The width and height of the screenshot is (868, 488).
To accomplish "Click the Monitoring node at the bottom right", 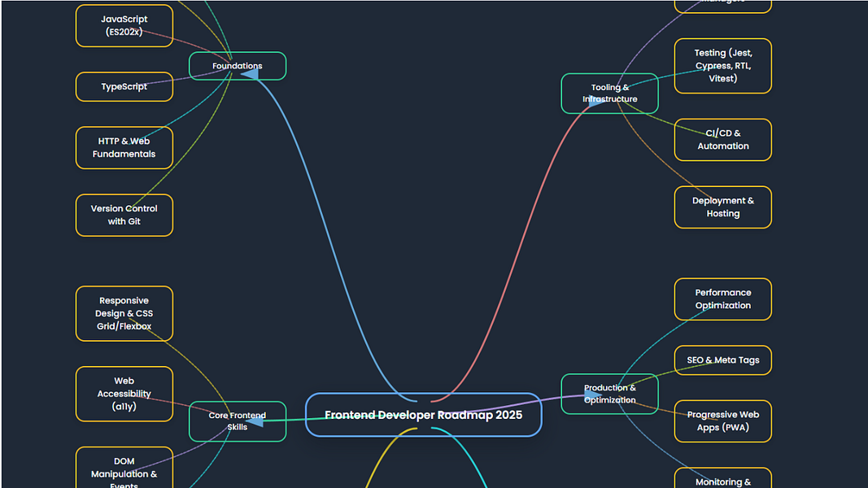I will [x=723, y=478].
